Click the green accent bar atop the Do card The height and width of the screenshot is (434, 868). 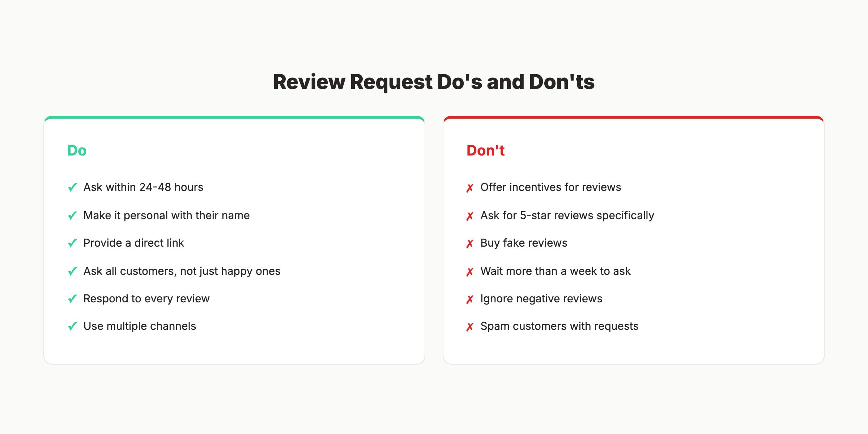234,117
